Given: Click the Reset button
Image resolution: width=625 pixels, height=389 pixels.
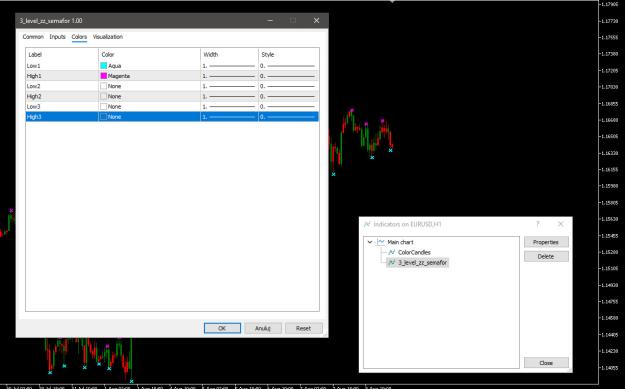Looking at the screenshot, I should 303,328.
